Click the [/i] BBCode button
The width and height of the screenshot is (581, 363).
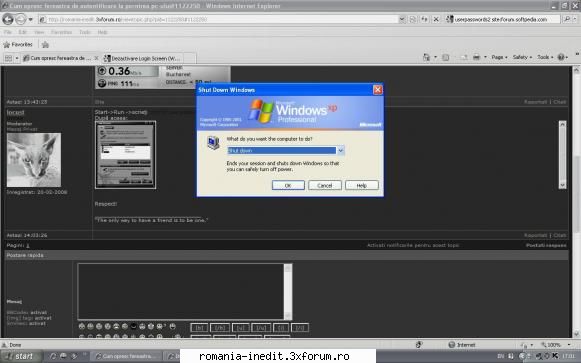pos(300,328)
